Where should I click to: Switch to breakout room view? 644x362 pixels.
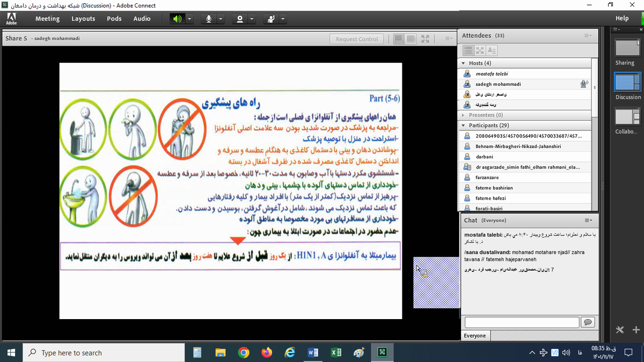coord(480,50)
